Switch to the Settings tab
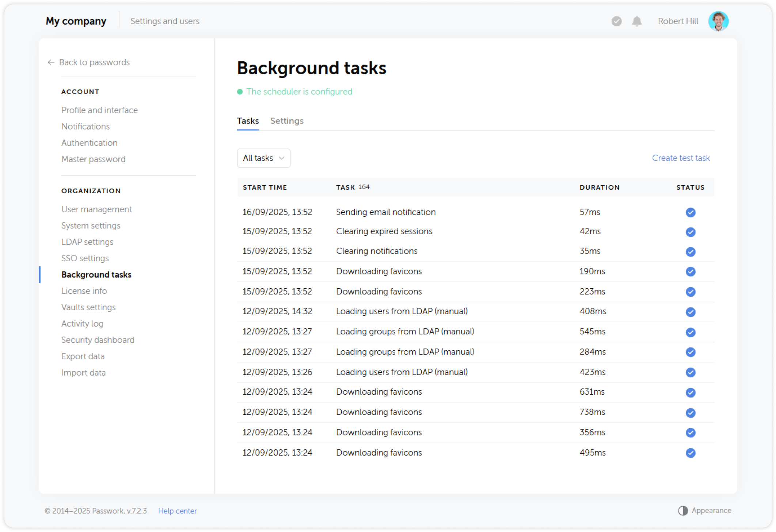776x532 pixels. (x=286, y=121)
